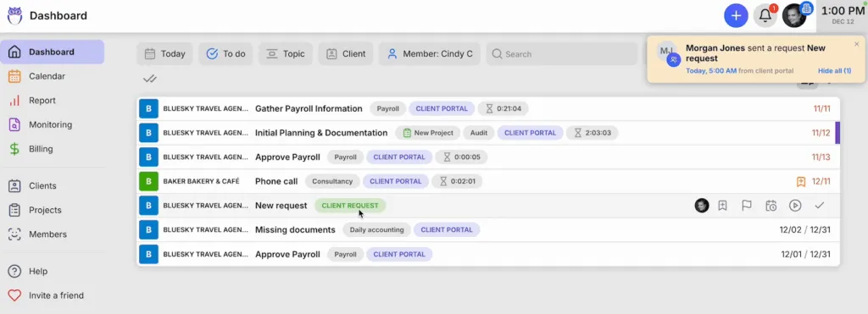Click New Project tag on Initial Planning row
Screen dimensions: 868x314
428,133
